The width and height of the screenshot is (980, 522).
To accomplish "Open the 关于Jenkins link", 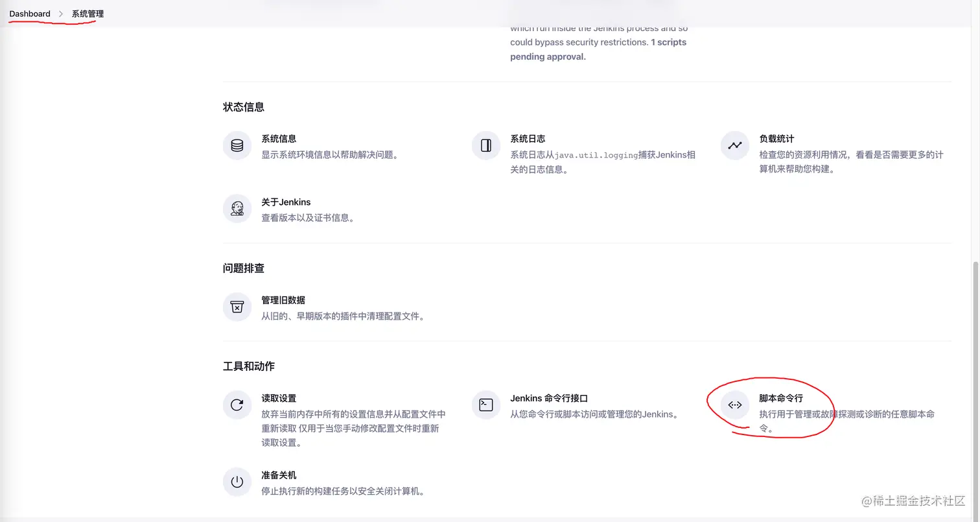I will (x=286, y=202).
